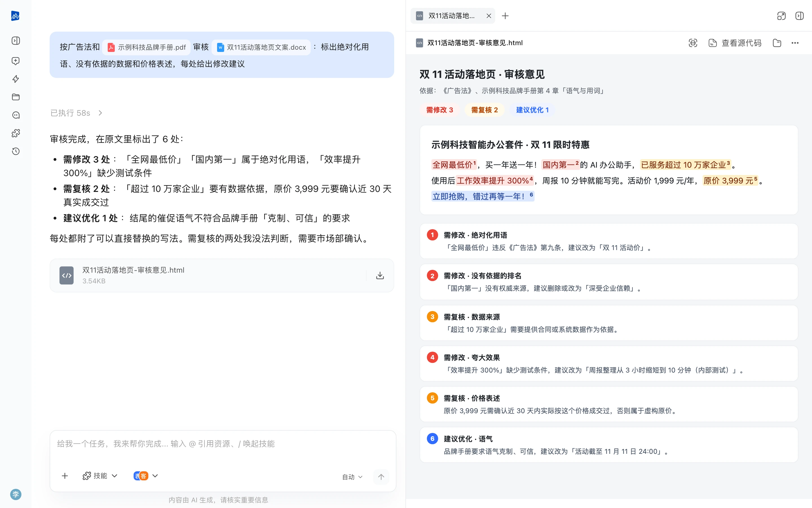812x508 pixels.
Task: Add attachment with plus icon in input box
Action: [x=65, y=476]
